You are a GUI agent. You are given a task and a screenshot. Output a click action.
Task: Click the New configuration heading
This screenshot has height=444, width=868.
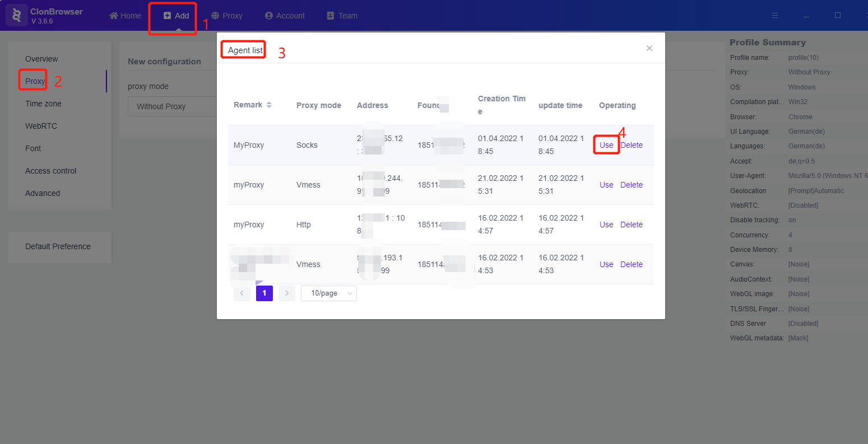point(164,62)
